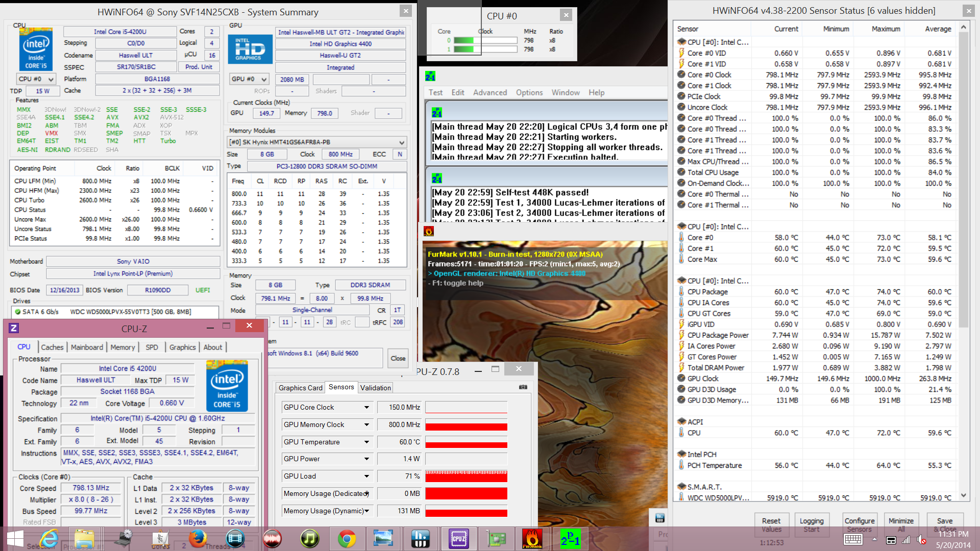
Task: Click Logging Start button
Action: pyautogui.click(x=812, y=524)
